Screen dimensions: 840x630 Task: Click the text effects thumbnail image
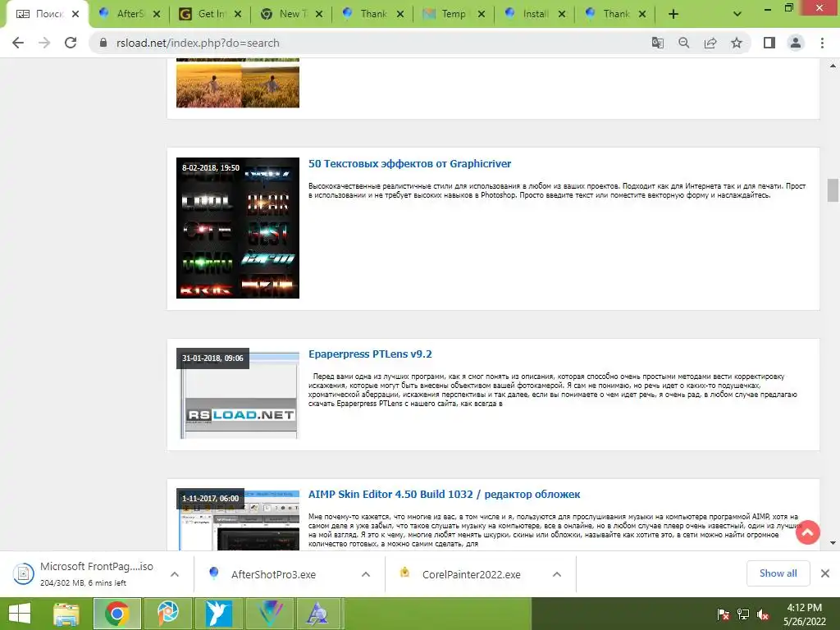point(238,228)
